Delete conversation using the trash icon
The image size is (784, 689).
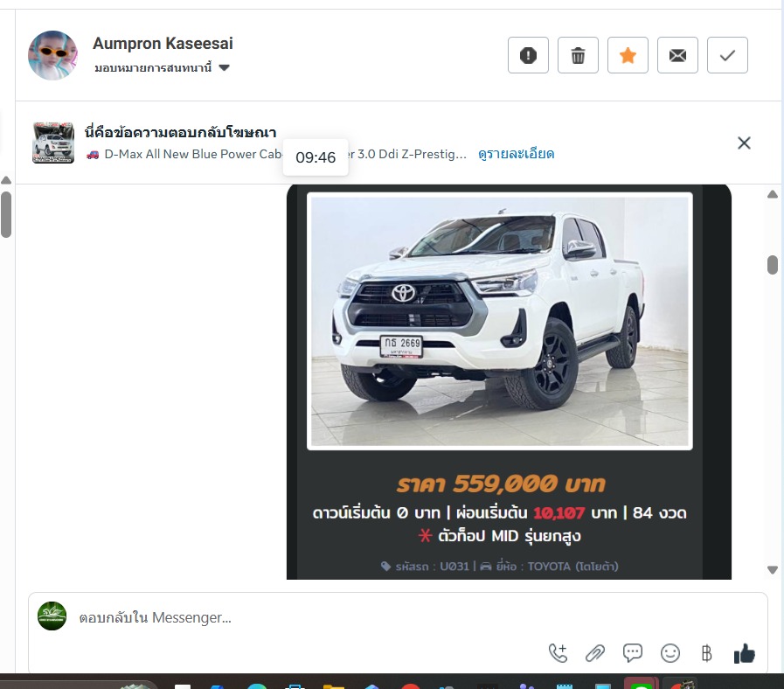[578, 55]
